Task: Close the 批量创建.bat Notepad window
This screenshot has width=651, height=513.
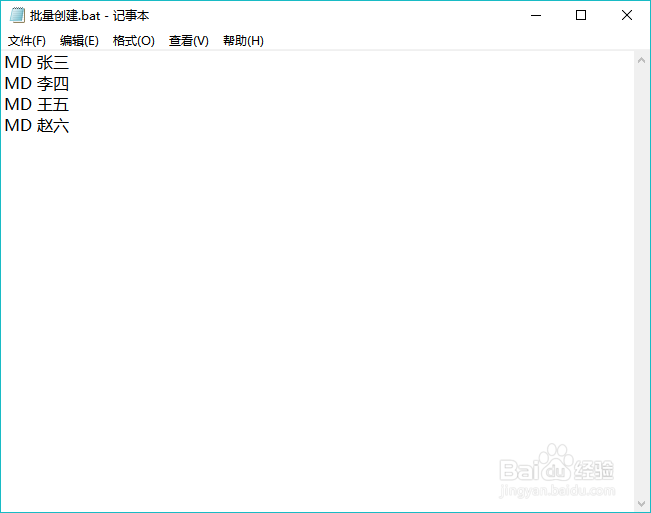Action: pyautogui.click(x=627, y=15)
